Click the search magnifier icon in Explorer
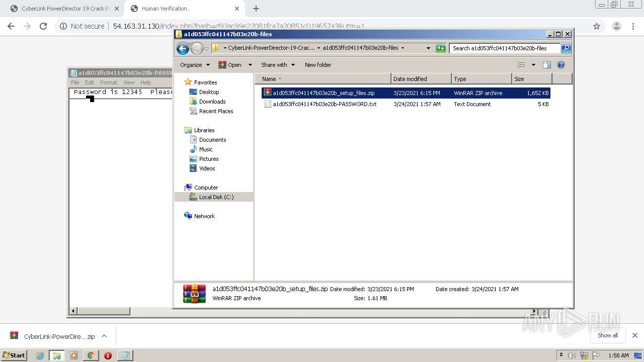The image size is (644, 362). 566,48
